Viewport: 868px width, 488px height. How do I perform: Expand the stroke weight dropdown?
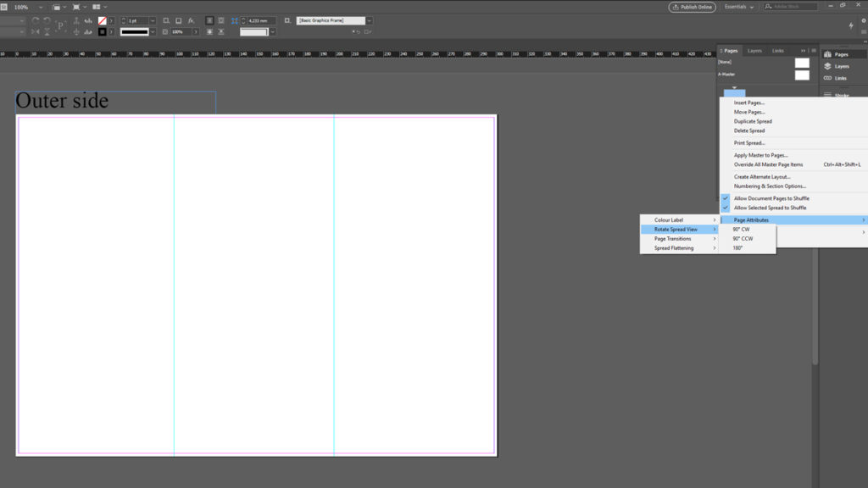click(153, 21)
